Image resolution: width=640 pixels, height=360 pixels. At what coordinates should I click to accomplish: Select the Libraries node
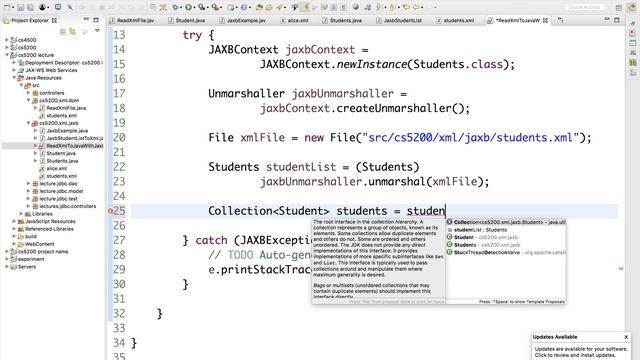click(42, 214)
